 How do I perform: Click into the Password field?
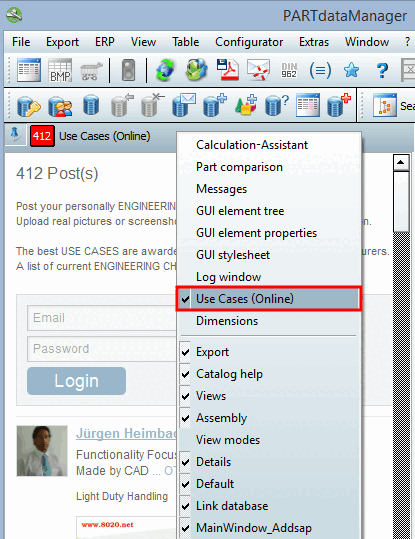tap(102, 349)
